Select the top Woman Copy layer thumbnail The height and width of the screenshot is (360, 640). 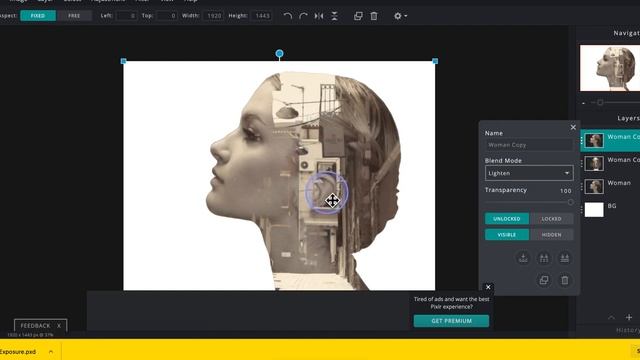tap(594, 140)
